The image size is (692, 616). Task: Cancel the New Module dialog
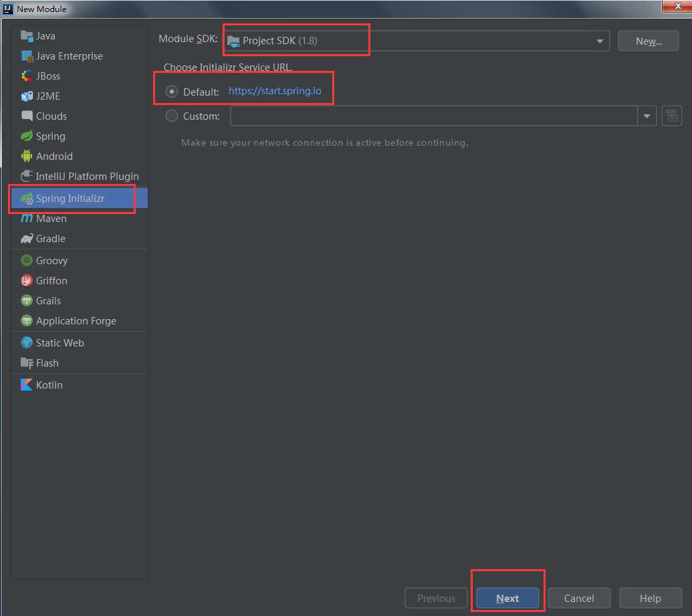(579, 599)
